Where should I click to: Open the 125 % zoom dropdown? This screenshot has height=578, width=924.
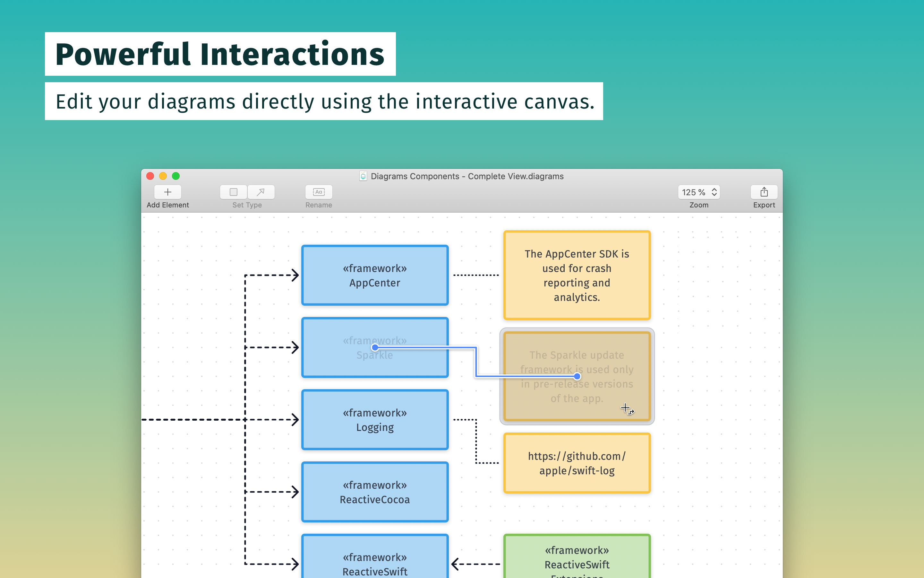pos(699,192)
